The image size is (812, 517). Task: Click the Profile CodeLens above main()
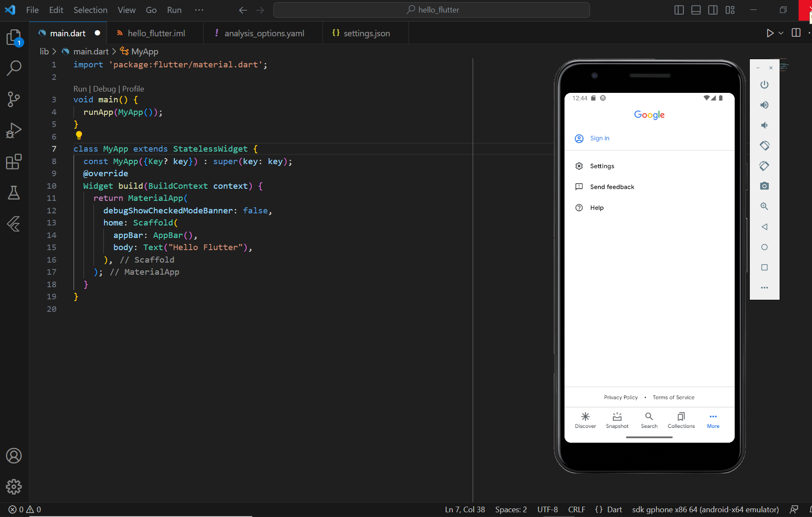(133, 89)
